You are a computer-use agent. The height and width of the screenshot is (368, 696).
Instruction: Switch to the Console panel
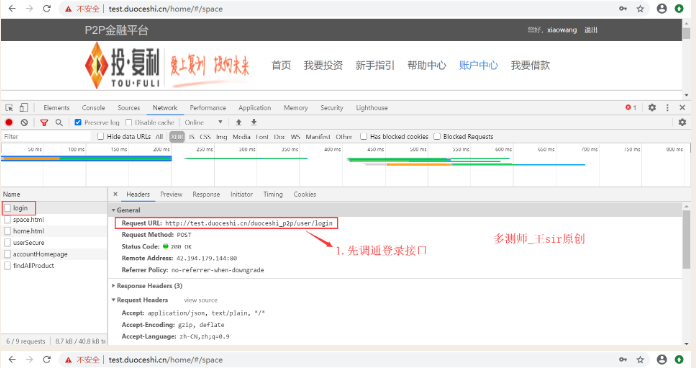point(93,107)
